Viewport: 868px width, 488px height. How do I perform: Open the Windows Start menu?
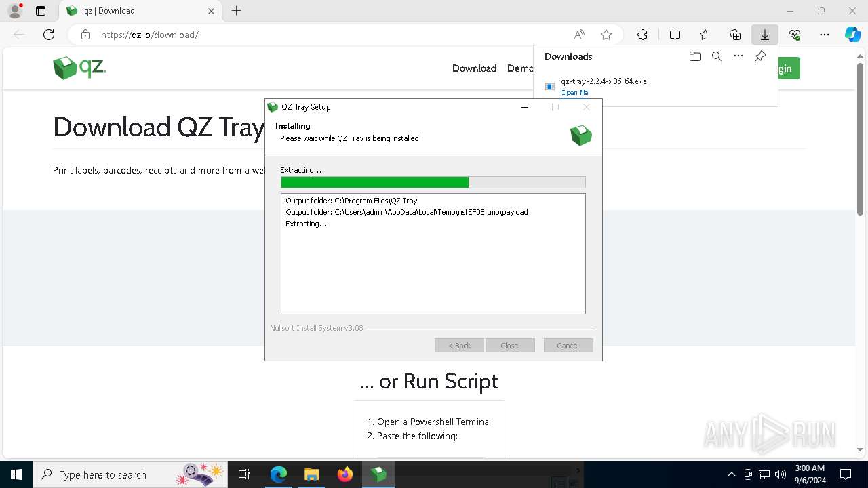click(16, 474)
